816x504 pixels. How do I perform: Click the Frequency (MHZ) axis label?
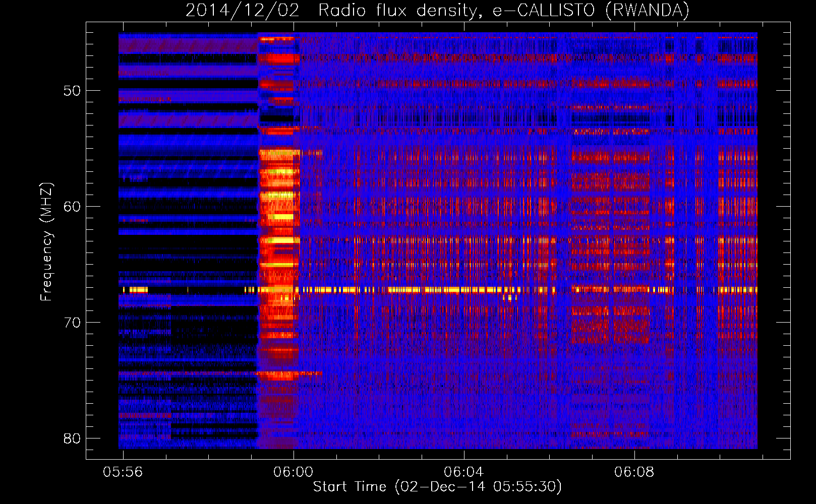[x=46, y=242]
